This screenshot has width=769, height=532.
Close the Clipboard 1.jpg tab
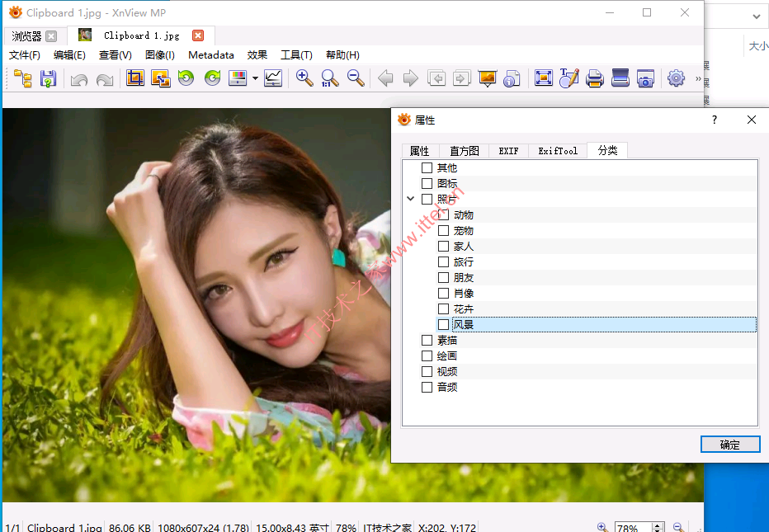pyautogui.click(x=198, y=35)
